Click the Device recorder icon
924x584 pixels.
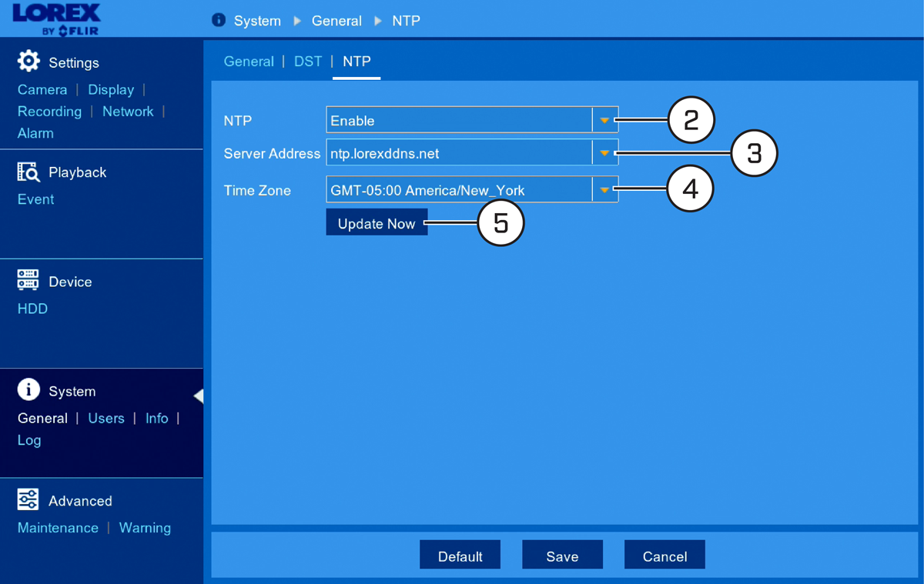(x=28, y=281)
